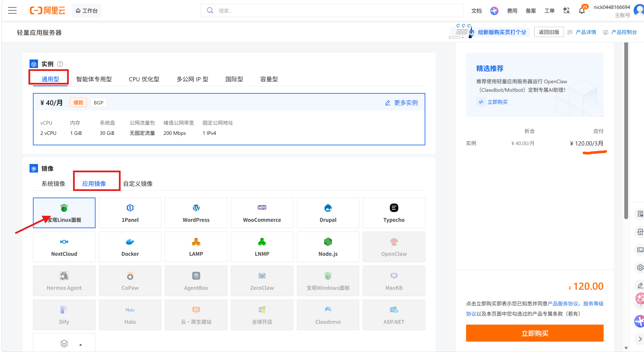Select the Typecho image card
This screenshot has width=644, height=352.
[x=394, y=213]
